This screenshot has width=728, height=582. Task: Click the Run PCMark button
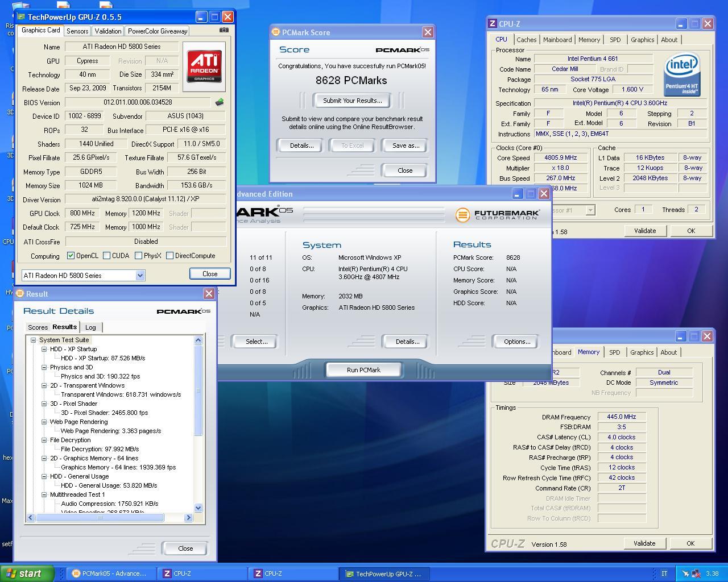click(x=364, y=370)
